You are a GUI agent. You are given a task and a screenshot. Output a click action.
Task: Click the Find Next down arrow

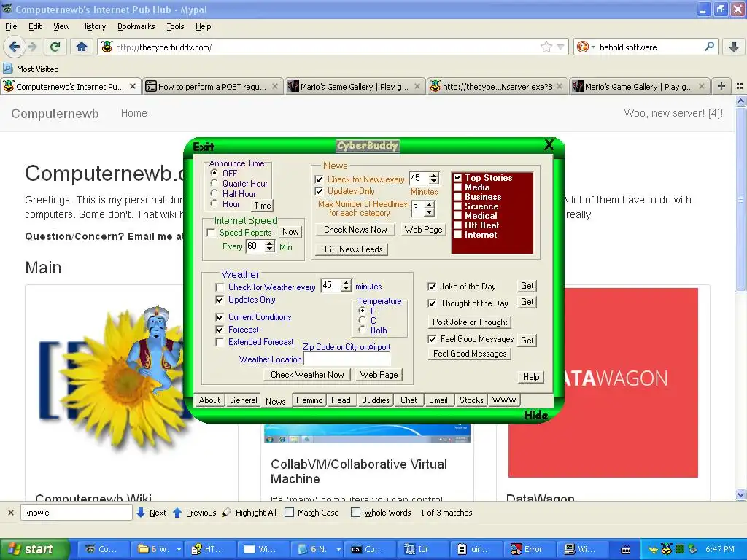point(141,513)
